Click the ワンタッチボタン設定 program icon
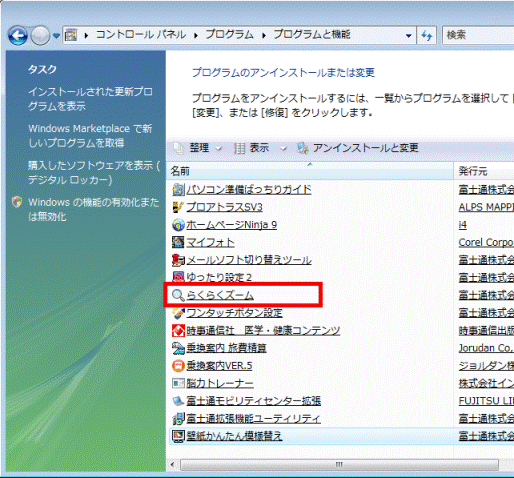The height and width of the screenshot is (478, 514). click(x=178, y=313)
